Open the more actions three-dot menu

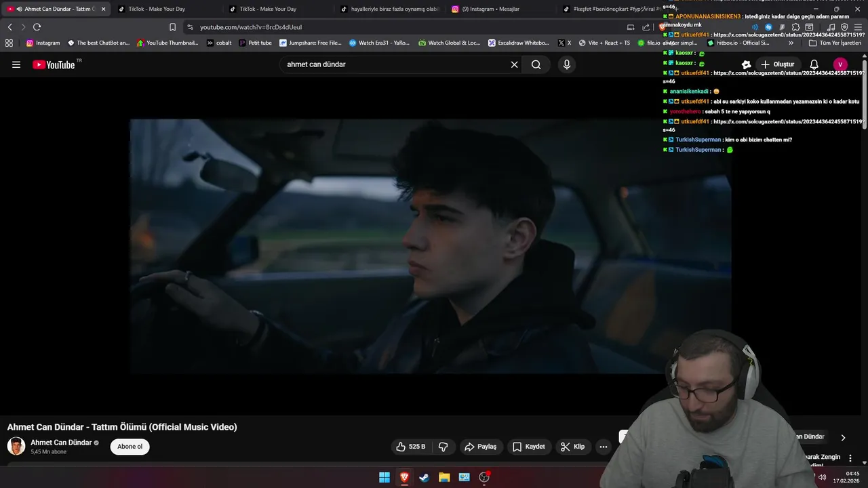coord(603,447)
